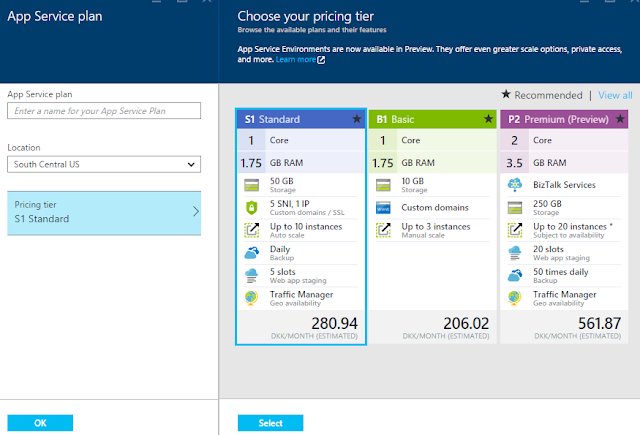Click the P2 250 GB storage icon
The height and width of the screenshot is (435, 640).
click(515, 208)
